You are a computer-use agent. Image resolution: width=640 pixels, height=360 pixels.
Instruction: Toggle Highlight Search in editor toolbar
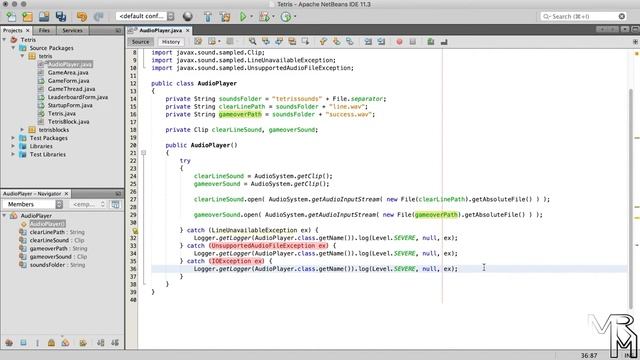292,41
